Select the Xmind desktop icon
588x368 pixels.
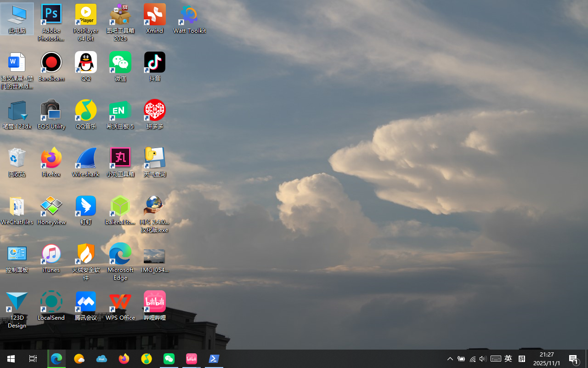coord(154,16)
